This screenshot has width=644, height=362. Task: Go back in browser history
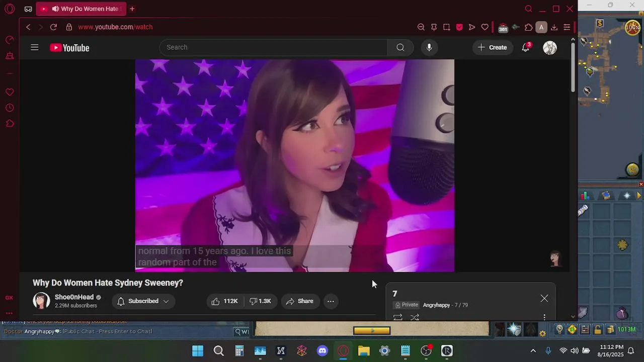(x=28, y=27)
